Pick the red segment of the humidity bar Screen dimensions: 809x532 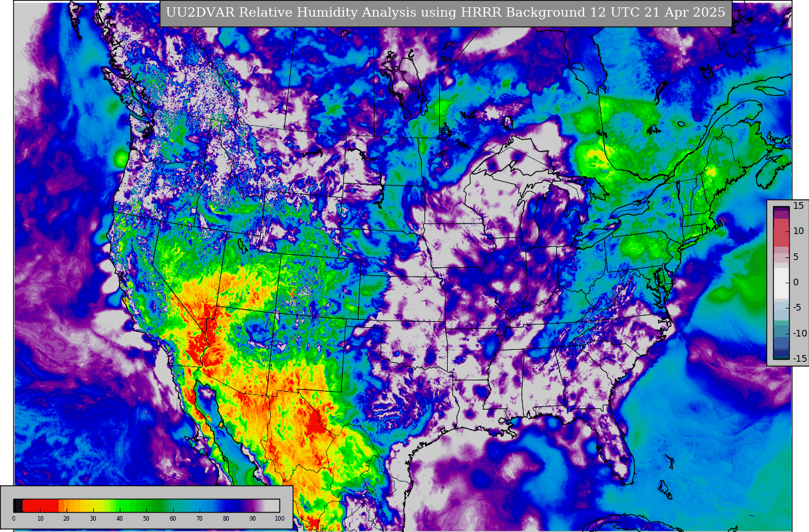pos(41,505)
